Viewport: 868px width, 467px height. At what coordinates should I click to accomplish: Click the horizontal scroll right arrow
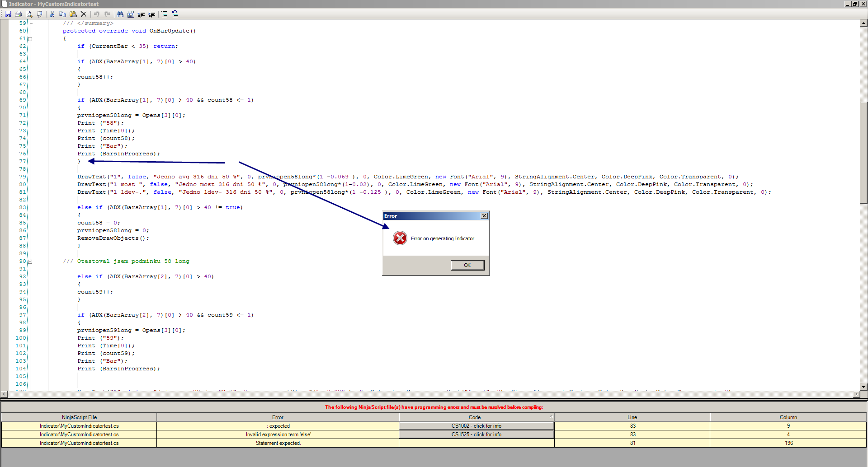point(857,394)
